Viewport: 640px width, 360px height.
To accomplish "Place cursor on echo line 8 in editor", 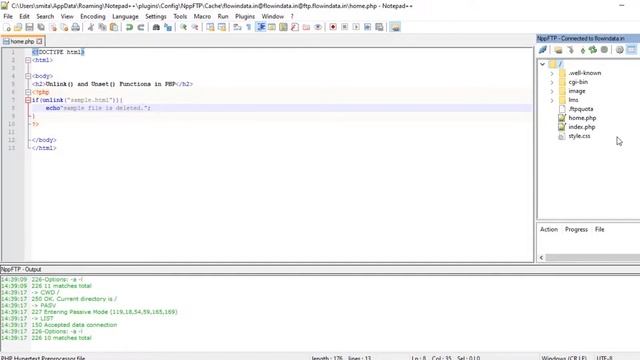I will tap(282, 108).
